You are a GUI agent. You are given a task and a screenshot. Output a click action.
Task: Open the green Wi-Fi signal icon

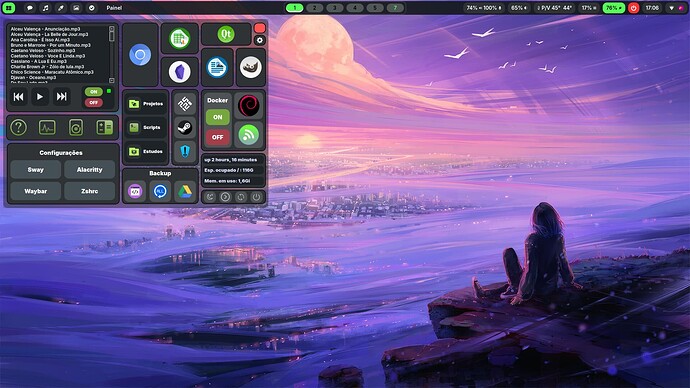point(249,135)
